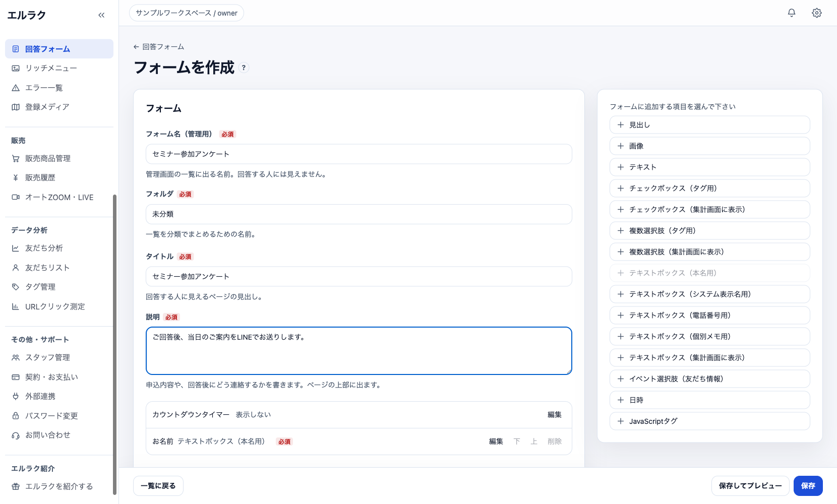Open settings via the gear icon
Viewport: 837px width, 504px height.
click(x=817, y=13)
